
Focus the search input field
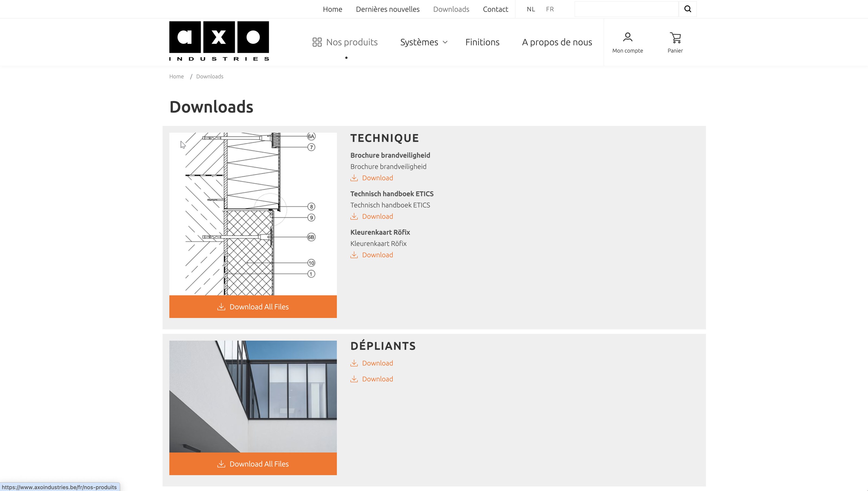(626, 9)
